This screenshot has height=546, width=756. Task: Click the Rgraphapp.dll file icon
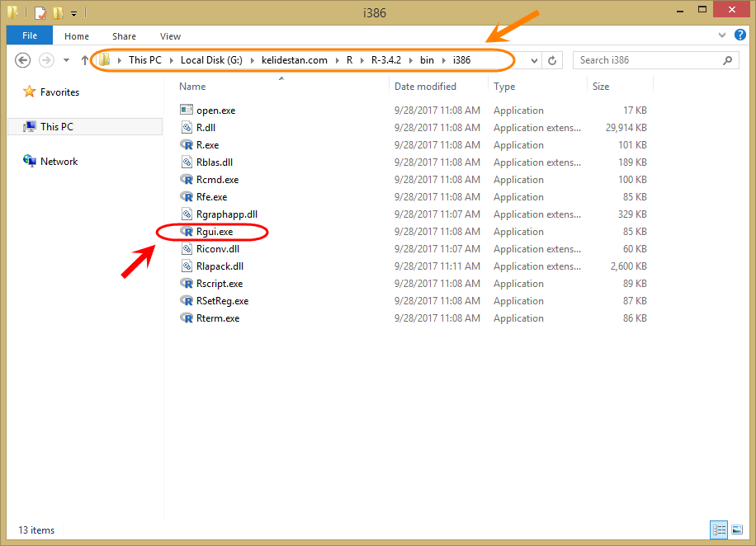[x=187, y=214]
